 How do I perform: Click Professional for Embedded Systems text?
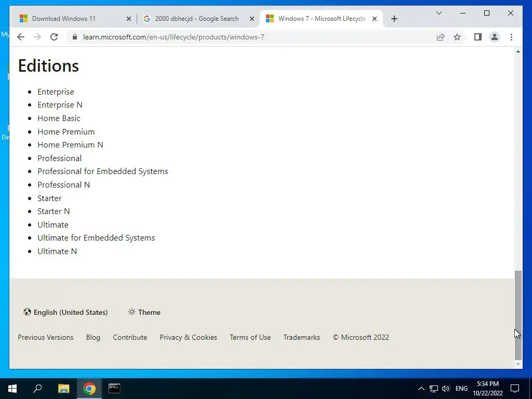point(102,171)
